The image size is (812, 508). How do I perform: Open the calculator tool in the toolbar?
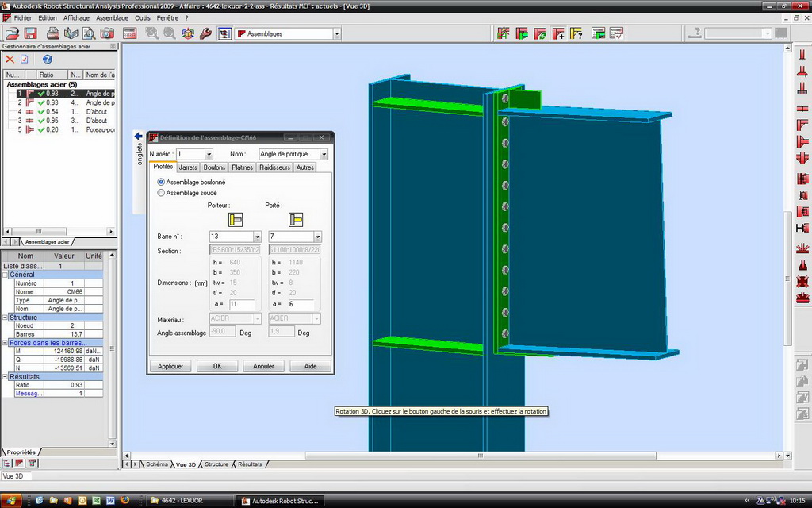tap(130, 33)
